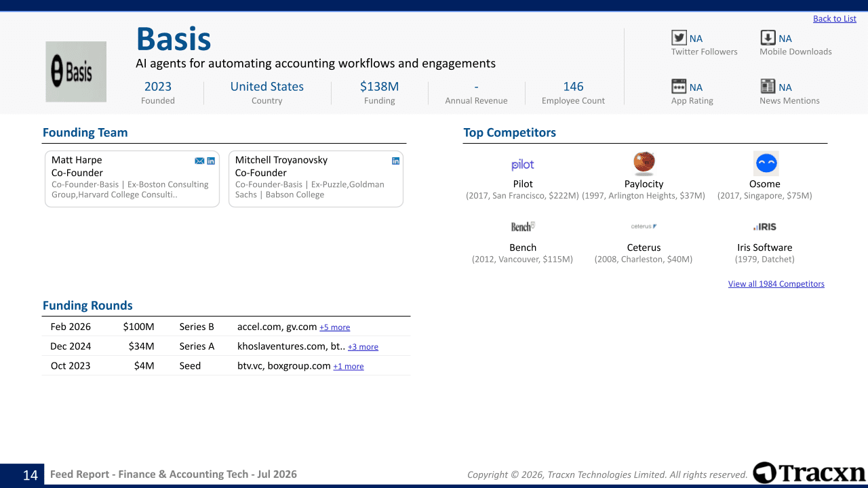Click the Pilot competitor name
The width and height of the screenshot is (868, 488).
(x=523, y=184)
